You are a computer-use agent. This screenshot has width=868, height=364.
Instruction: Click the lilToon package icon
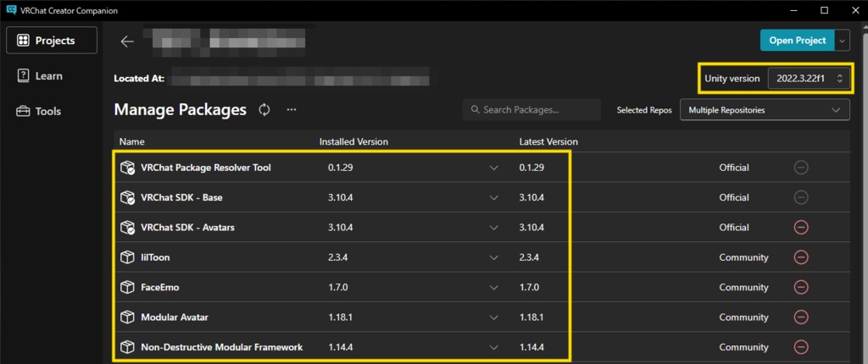click(x=127, y=257)
